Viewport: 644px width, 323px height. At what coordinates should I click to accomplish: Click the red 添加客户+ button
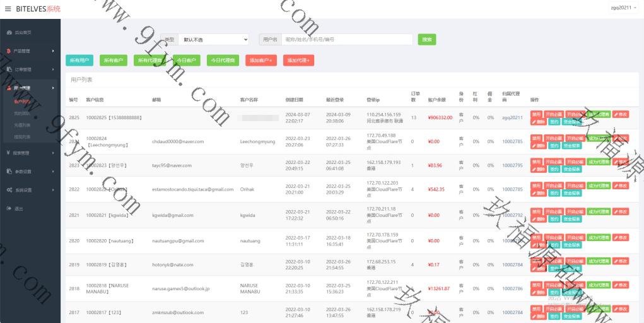[261, 61]
